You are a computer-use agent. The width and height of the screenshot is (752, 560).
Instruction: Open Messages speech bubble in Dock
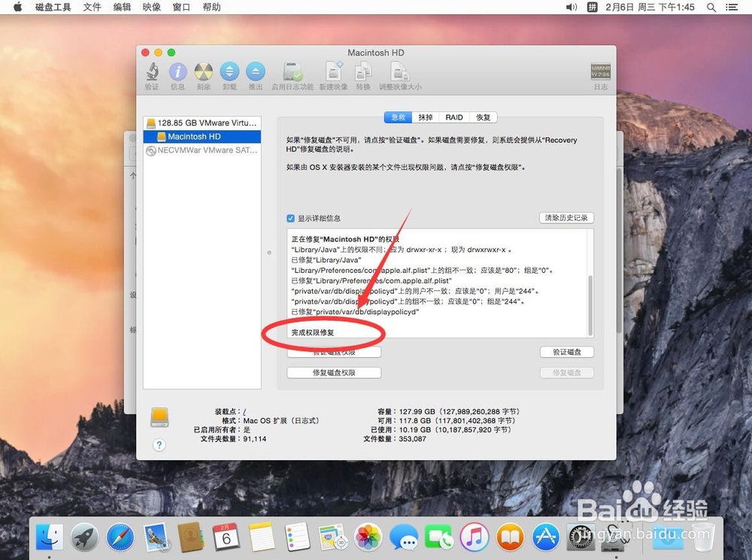(403, 537)
